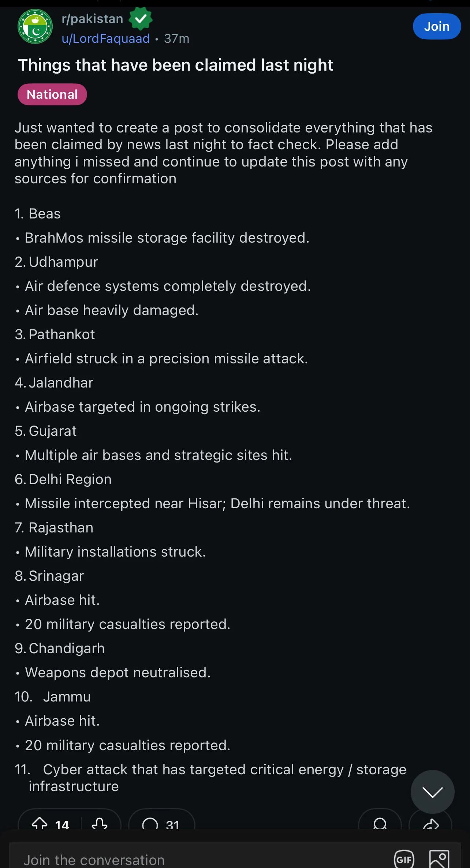Open the r/pakistan subreddit name link

coord(92,19)
